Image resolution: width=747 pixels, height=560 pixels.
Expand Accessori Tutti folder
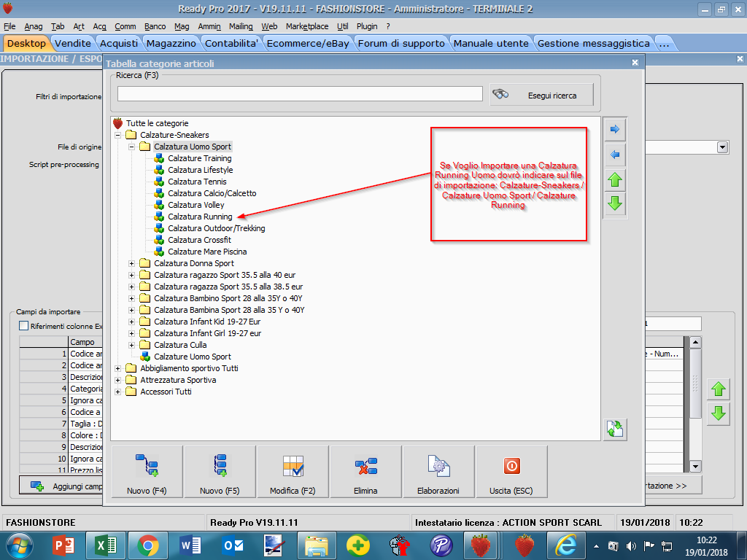point(117,392)
